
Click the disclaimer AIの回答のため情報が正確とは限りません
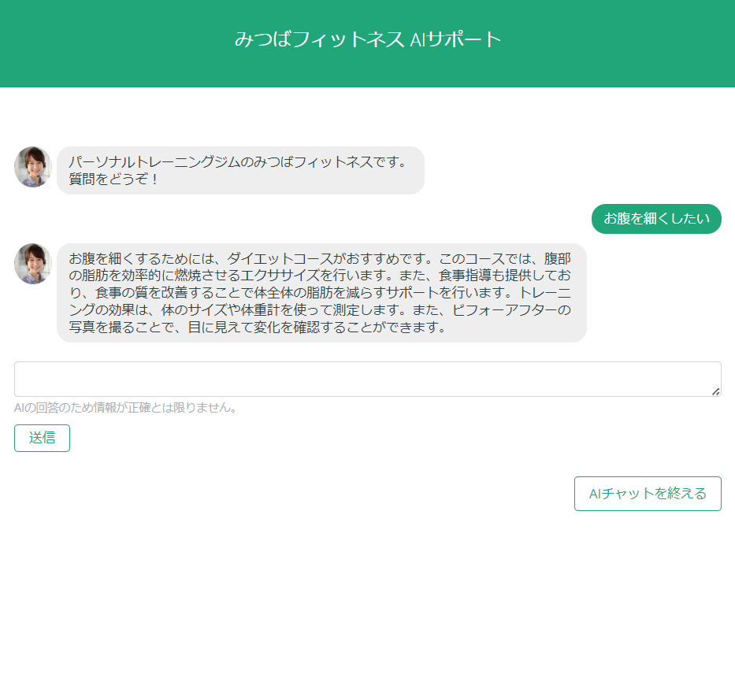(x=125, y=408)
